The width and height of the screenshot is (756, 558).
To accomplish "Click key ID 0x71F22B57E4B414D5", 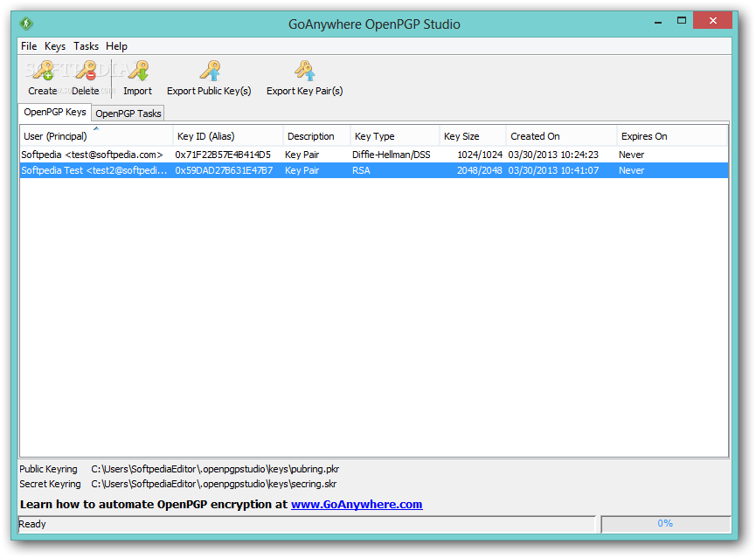I will pos(223,155).
